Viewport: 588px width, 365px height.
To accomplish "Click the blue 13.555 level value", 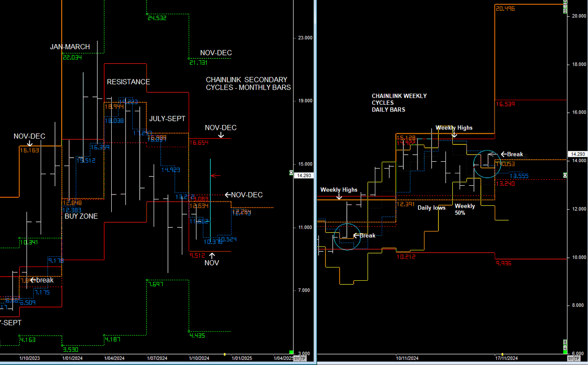I will [x=519, y=176].
